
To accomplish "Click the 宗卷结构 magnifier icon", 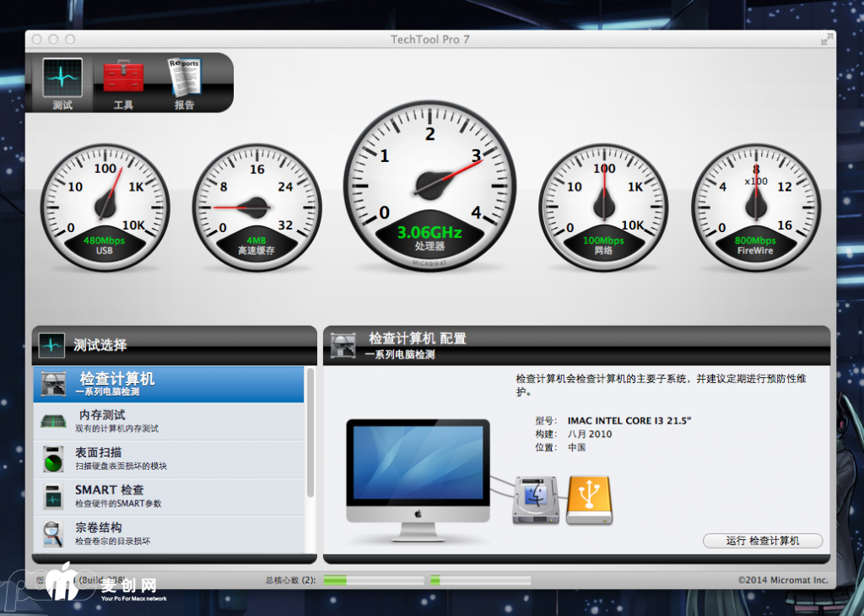I will coord(53,534).
